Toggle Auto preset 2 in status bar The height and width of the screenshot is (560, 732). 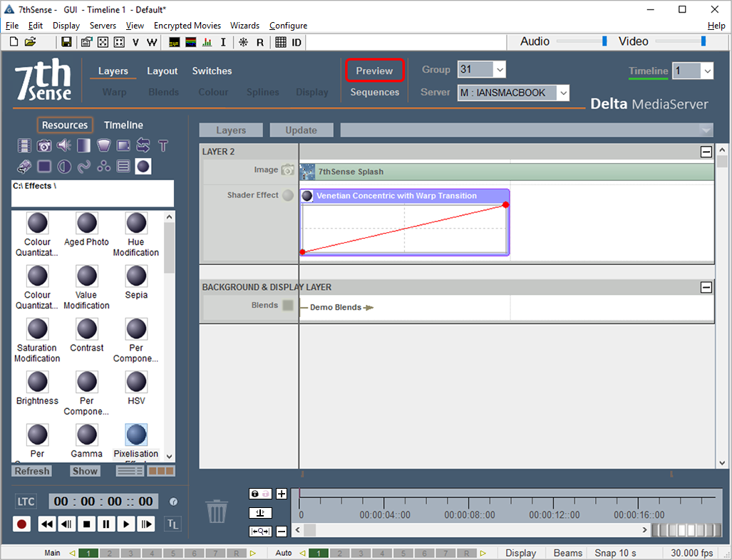click(339, 553)
